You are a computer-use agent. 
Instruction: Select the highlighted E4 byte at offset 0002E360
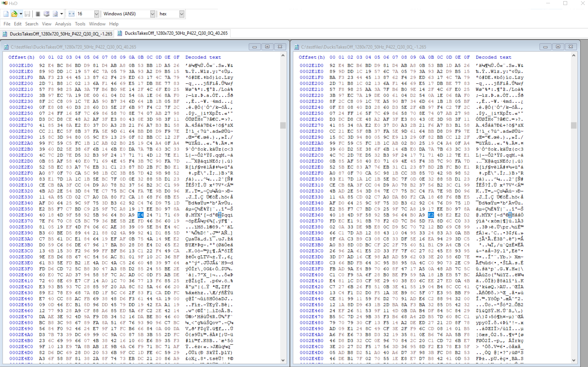[x=141, y=215]
